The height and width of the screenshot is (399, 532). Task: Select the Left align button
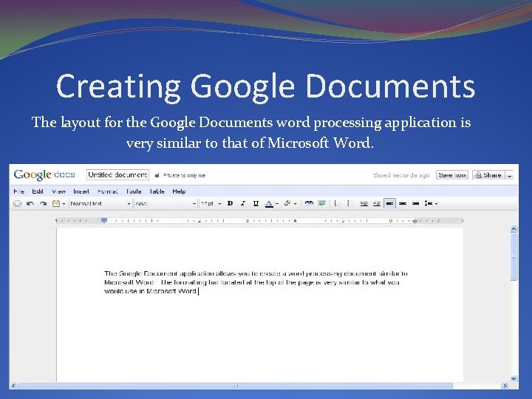coord(389,204)
